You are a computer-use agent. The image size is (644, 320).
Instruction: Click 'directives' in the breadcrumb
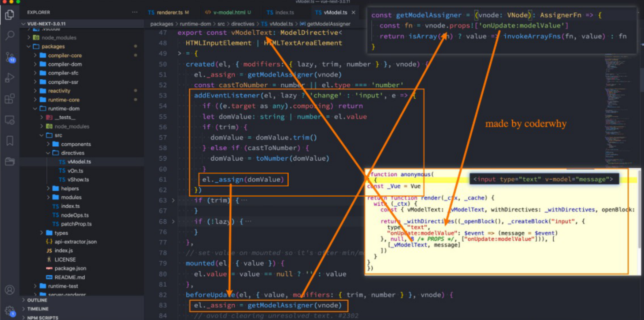pyautogui.click(x=243, y=24)
